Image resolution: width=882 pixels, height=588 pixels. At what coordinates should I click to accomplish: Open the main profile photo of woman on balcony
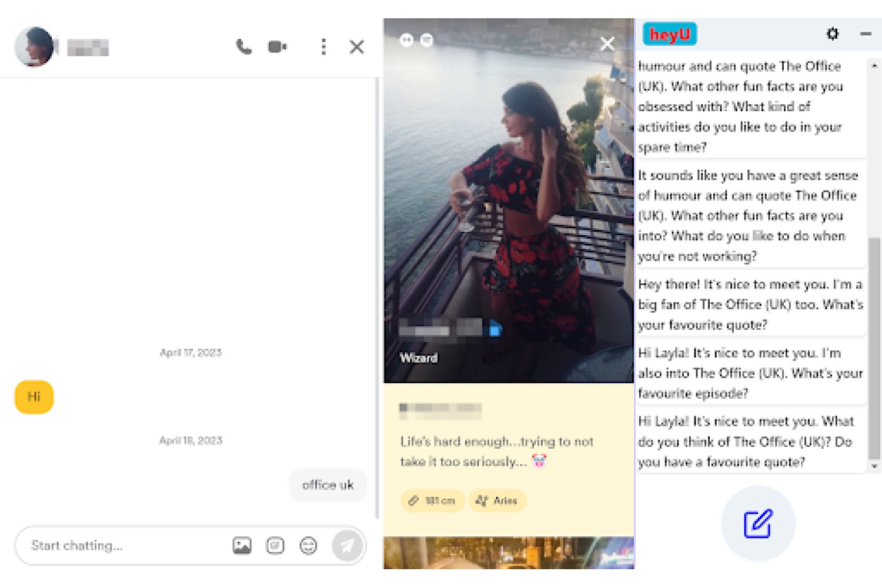tap(509, 200)
